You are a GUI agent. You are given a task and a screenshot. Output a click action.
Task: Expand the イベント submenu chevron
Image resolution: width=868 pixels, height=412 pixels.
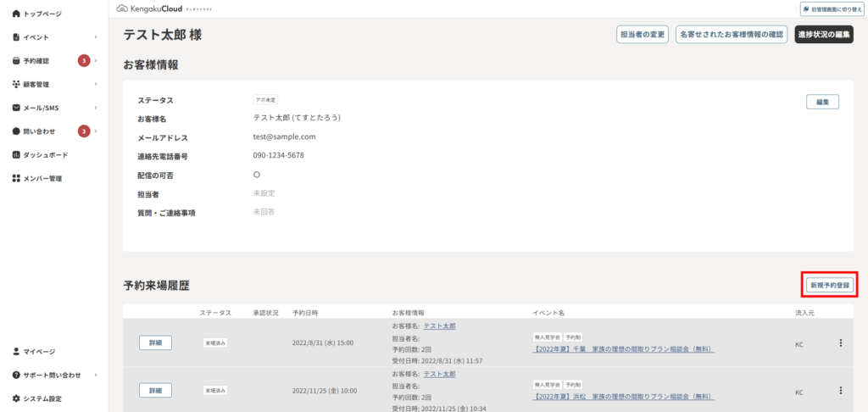(96, 37)
